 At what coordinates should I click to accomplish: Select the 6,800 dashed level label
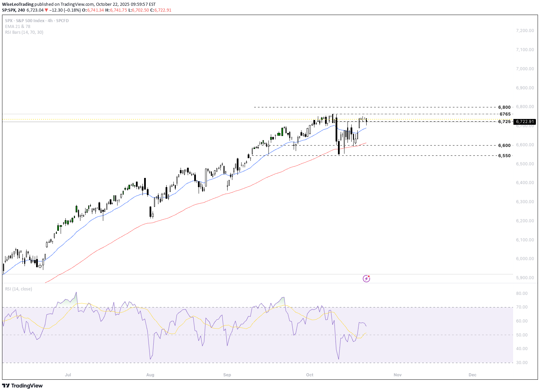click(x=504, y=107)
